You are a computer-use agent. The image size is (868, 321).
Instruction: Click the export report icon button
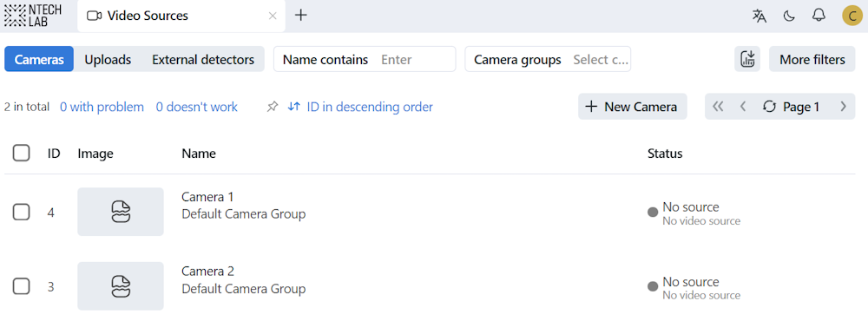click(x=747, y=59)
